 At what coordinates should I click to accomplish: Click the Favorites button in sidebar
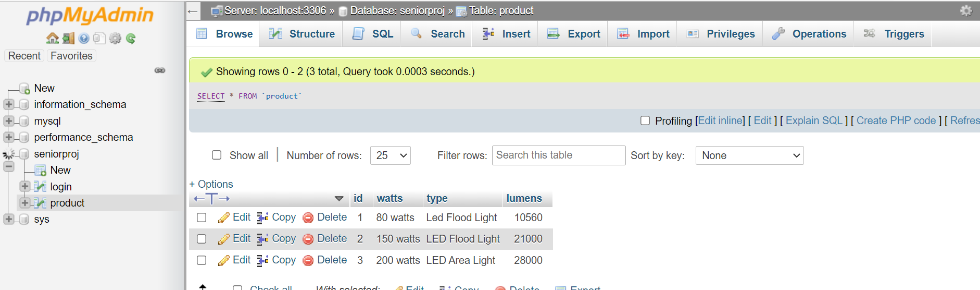pyautogui.click(x=71, y=56)
